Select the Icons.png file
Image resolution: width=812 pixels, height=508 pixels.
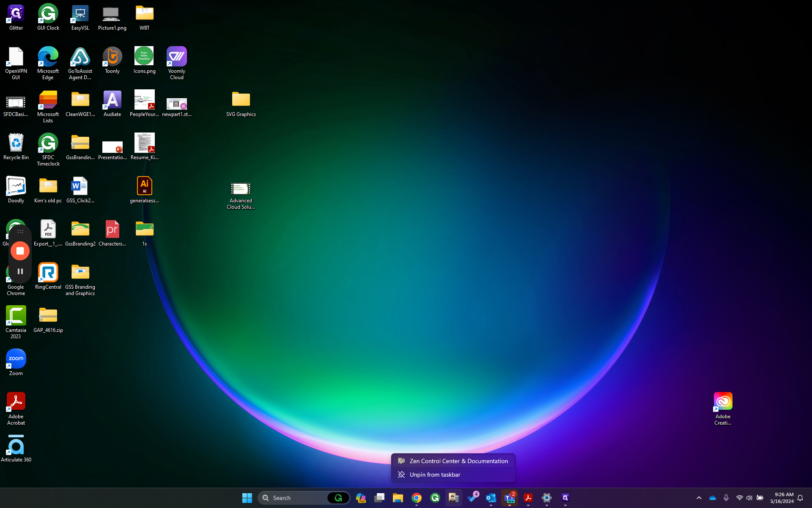145,61
